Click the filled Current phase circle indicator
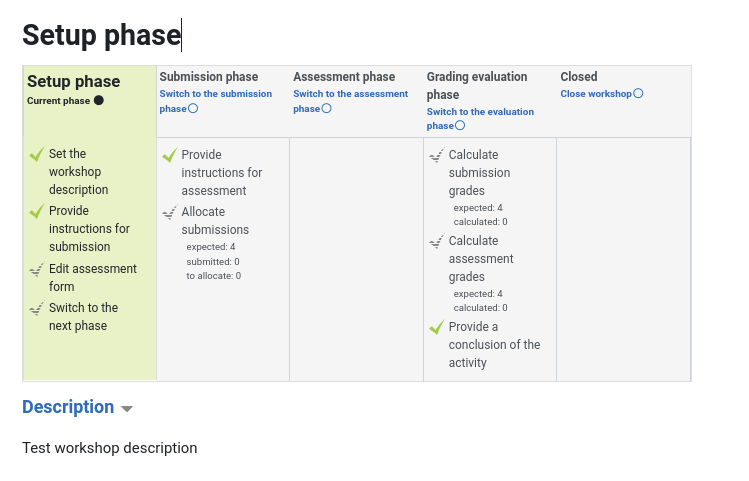749x481 pixels. pyautogui.click(x=99, y=100)
